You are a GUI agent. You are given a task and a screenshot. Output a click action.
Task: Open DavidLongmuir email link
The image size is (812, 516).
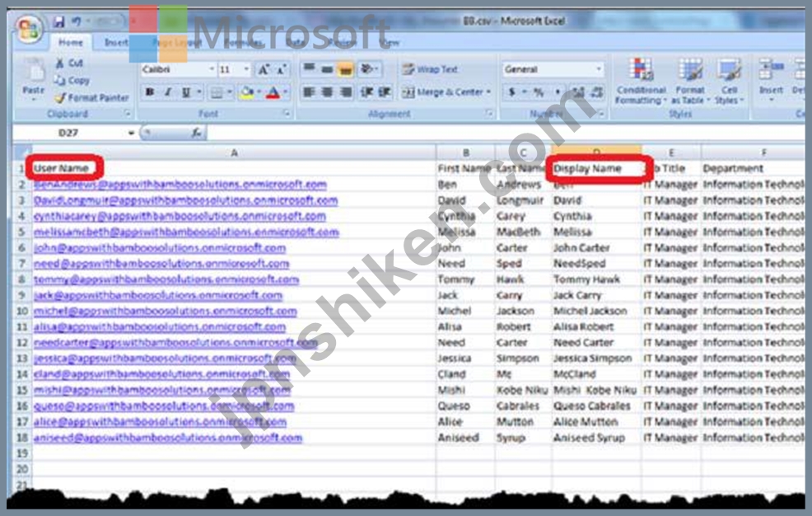click(185, 200)
